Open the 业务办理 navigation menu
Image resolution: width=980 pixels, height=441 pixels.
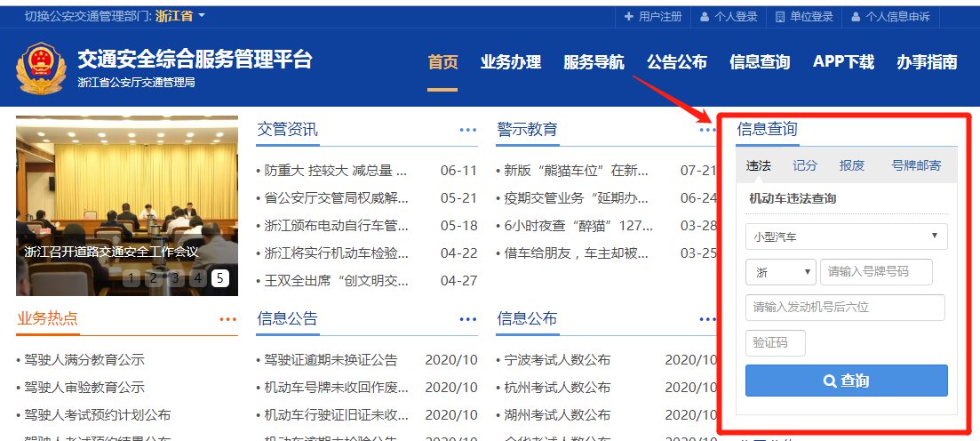[510, 62]
